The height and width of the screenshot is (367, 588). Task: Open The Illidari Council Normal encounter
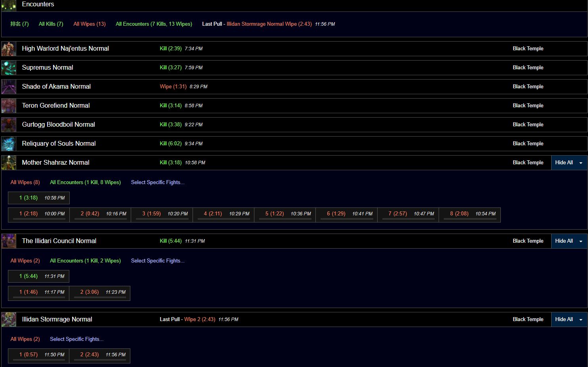(x=59, y=241)
